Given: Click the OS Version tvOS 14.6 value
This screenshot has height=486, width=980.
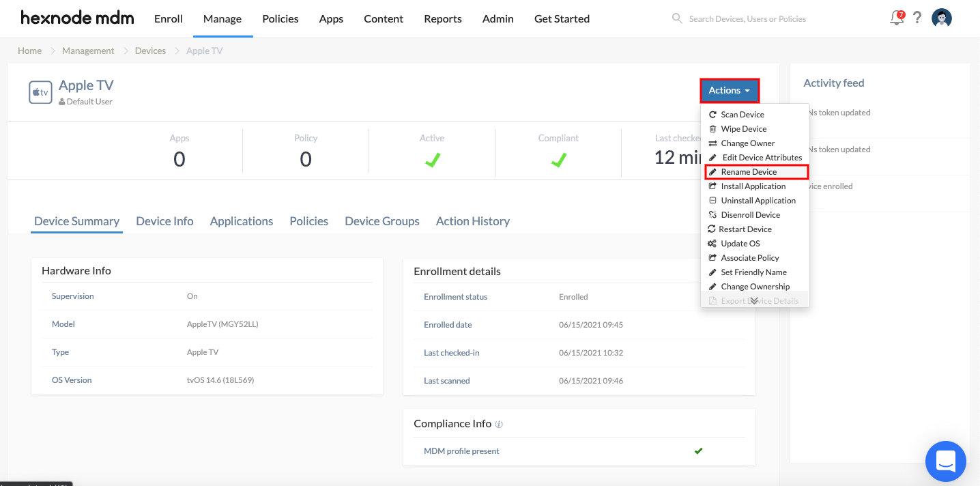Looking at the screenshot, I should (x=221, y=380).
